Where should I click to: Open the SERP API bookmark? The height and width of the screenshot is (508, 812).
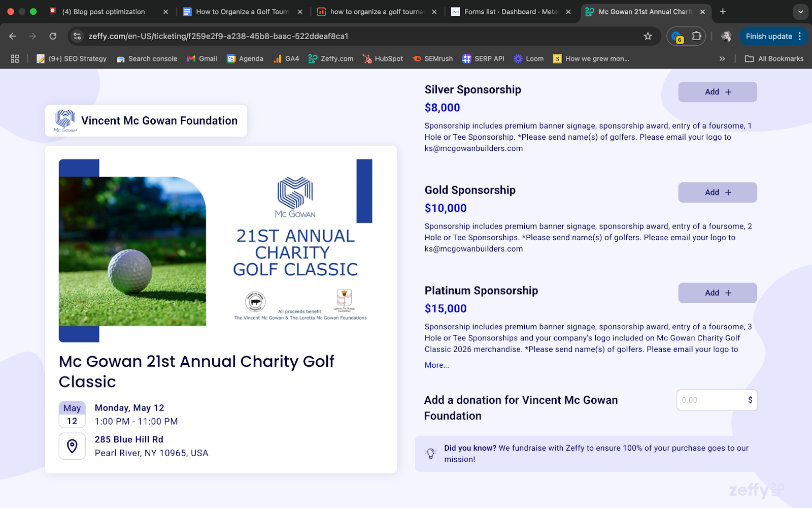[483, 59]
